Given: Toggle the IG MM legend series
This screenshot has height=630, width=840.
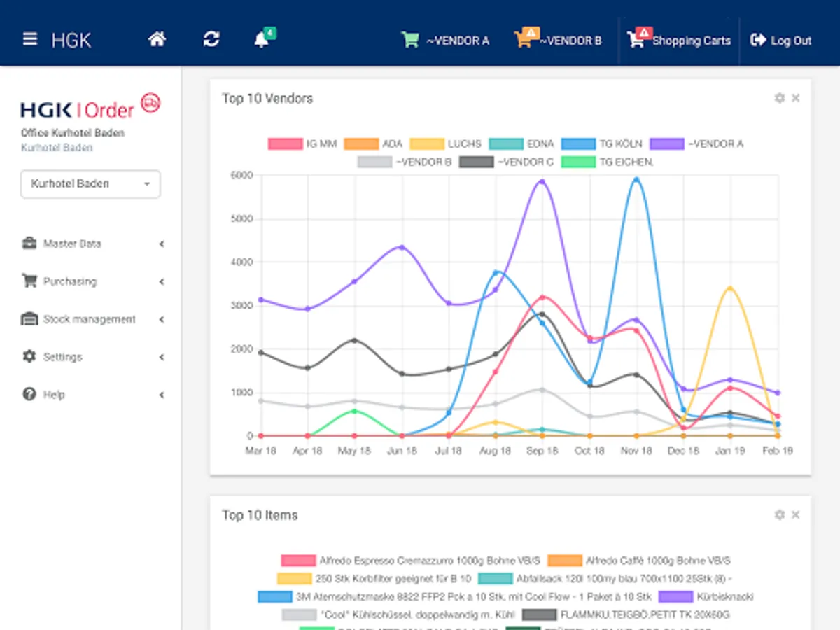Looking at the screenshot, I should tap(302, 144).
